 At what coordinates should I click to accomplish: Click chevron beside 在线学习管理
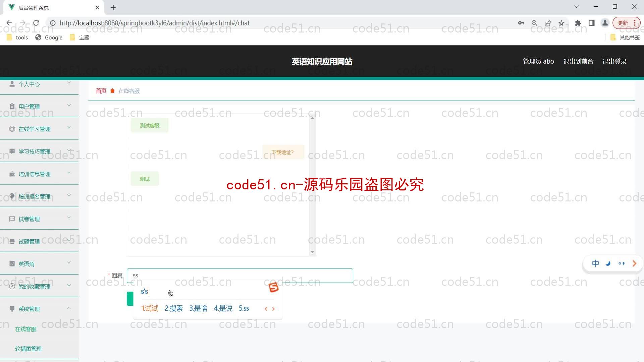pyautogui.click(x=69, y=128)
